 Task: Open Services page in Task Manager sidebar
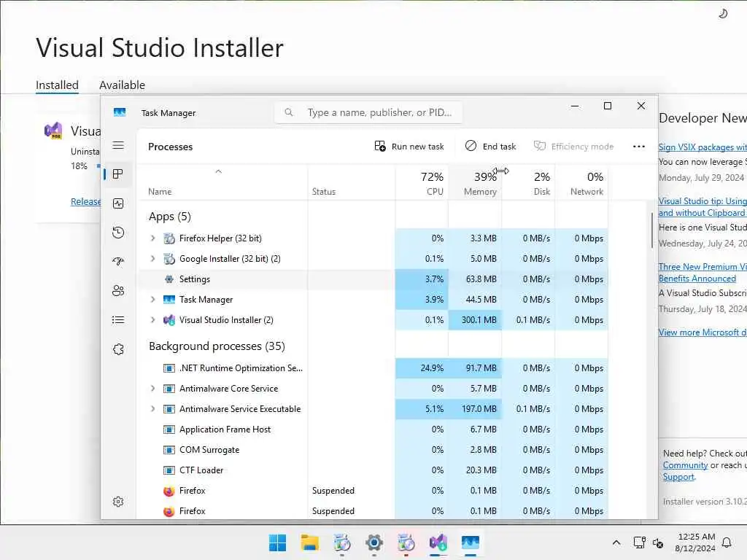[118, 349]
